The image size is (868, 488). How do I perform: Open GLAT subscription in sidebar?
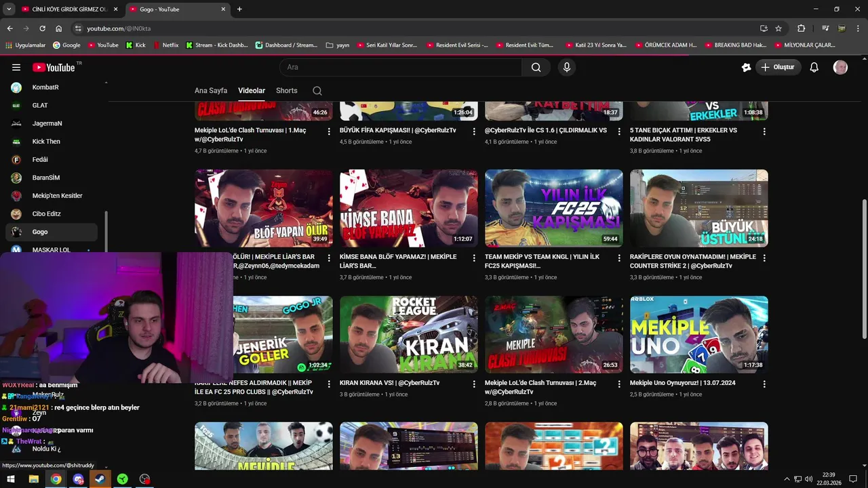pos(52,106)
